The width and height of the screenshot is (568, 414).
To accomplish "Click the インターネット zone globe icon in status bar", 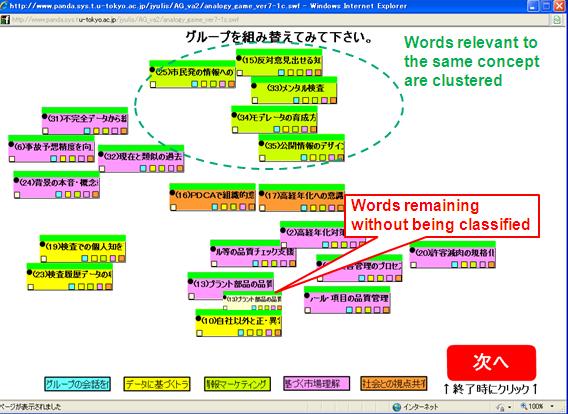I will tap(397, 407).
